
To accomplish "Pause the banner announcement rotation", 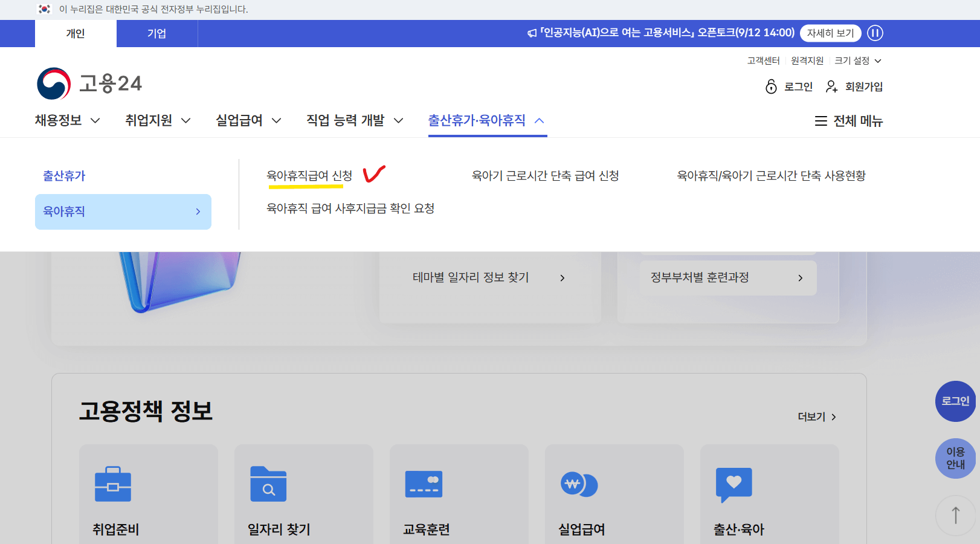I will (875, 33).
